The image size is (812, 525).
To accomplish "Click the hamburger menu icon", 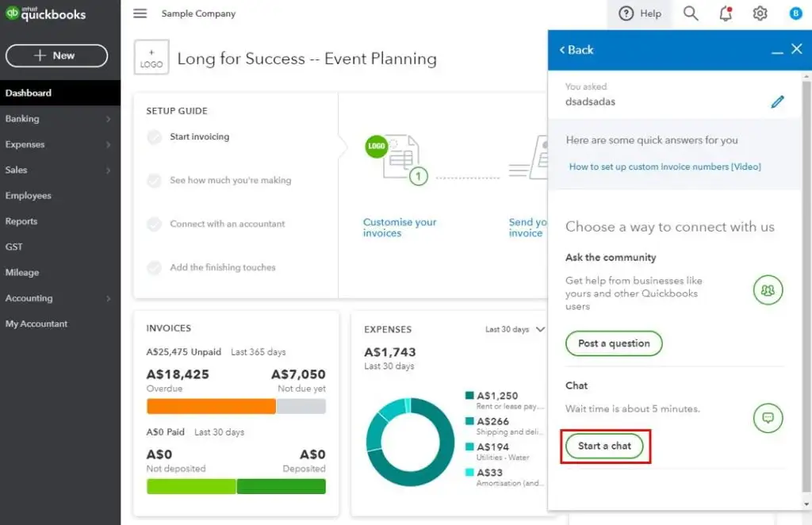I will 140,13.
